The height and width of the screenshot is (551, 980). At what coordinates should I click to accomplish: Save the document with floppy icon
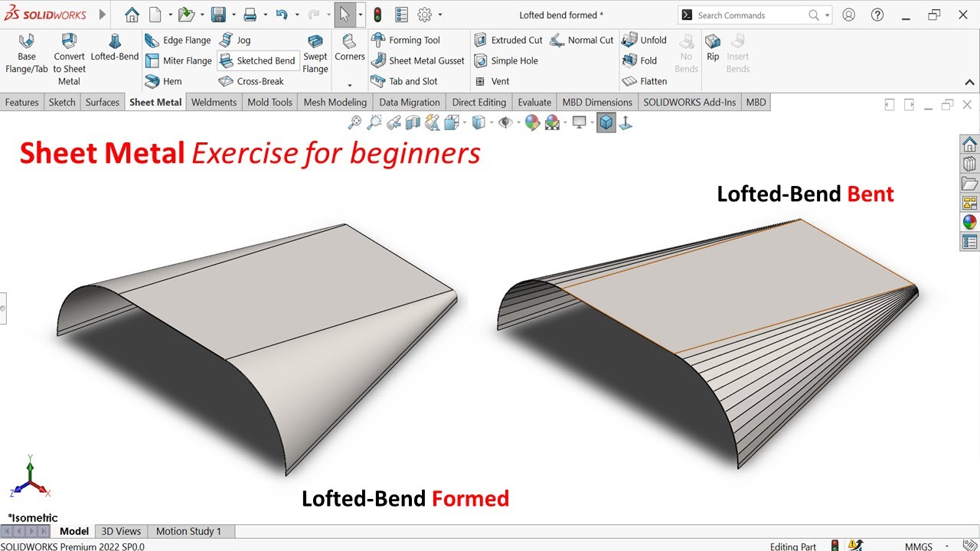click(x=218, y=15)
